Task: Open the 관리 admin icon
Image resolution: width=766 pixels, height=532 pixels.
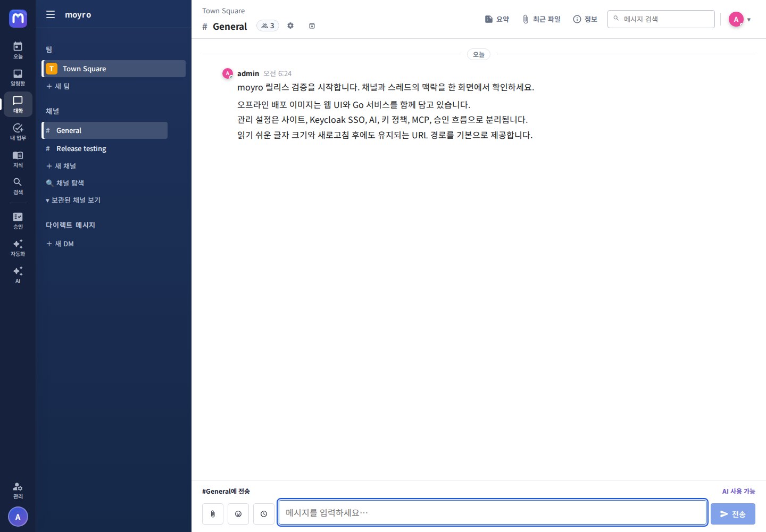Action: [x=18, y=490]
